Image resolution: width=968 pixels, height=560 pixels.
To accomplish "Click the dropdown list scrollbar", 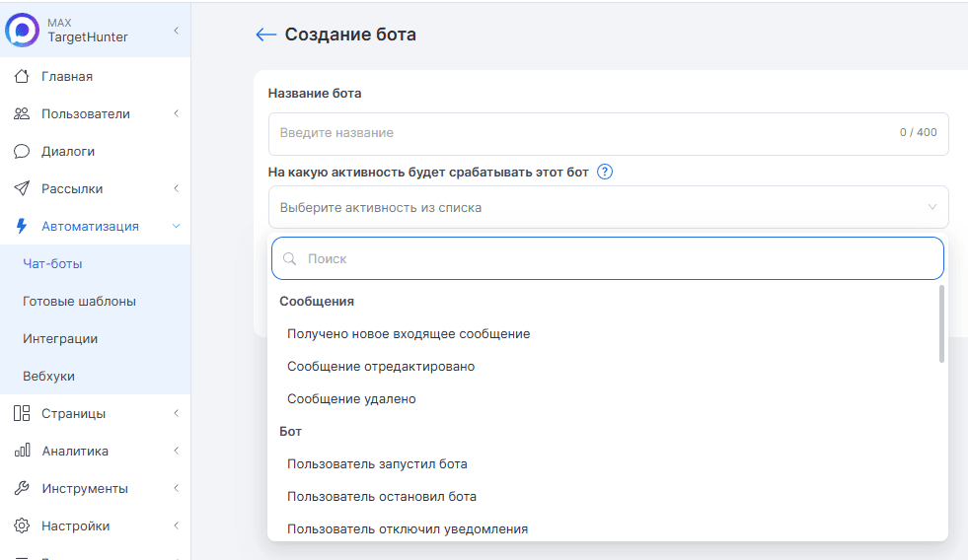I will coord(941,325).
